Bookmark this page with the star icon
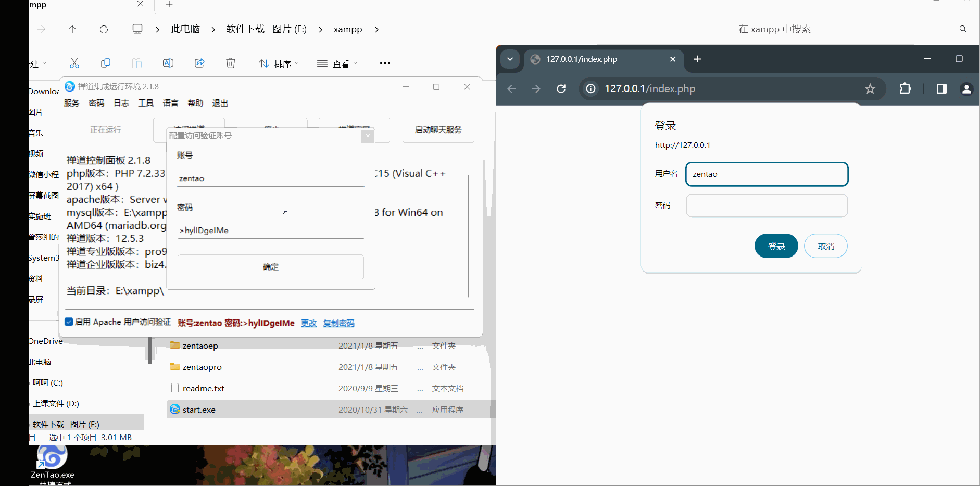Screen dimensions: 980x486 pos(870,89)
